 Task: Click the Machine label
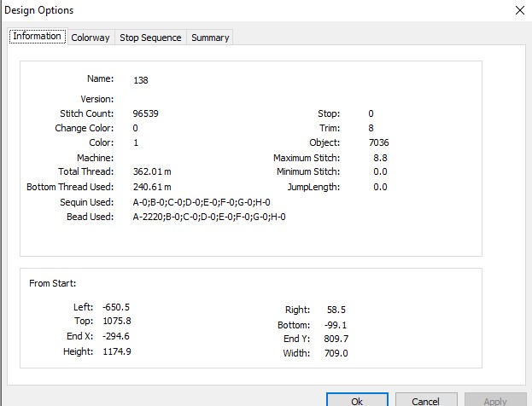pos(96,158)
